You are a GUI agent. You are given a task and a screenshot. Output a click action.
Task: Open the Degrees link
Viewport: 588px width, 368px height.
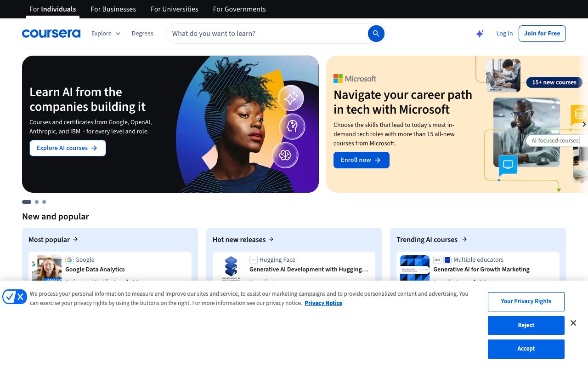click(x=142, y=34)
